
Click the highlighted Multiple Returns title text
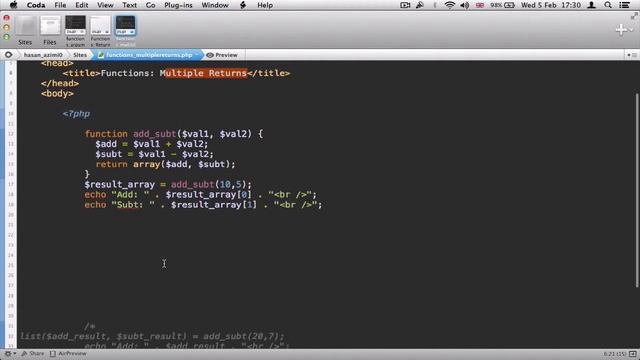(x=206, y=73)
